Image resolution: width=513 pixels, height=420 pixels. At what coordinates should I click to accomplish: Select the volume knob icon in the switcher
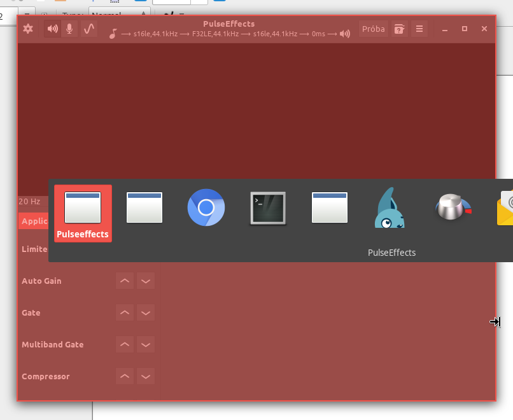coord(453,207)
